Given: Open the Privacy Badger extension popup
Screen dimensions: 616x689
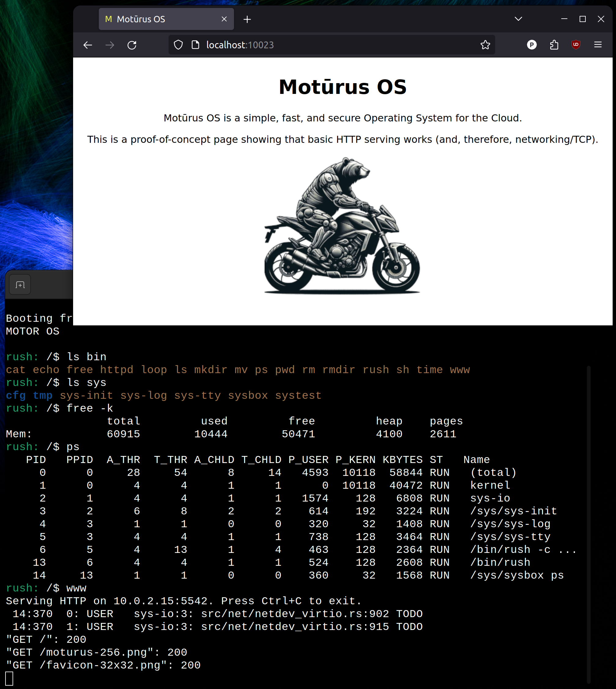Looking at the screenshot, I should (532, 44).
